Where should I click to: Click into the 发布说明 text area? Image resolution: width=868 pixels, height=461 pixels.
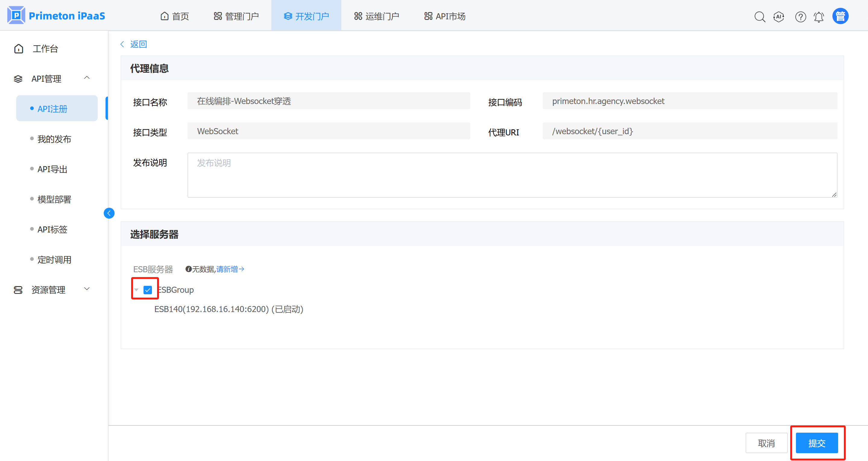(x=512, y=175)
